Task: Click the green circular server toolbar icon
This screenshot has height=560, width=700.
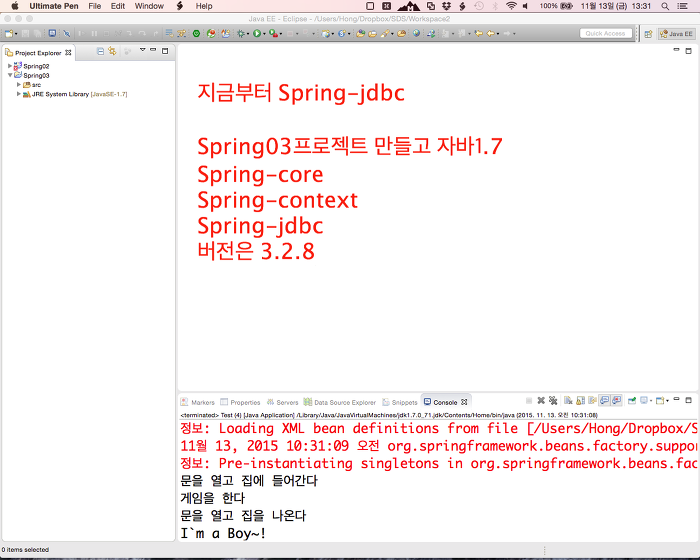Action: [196, 33]
